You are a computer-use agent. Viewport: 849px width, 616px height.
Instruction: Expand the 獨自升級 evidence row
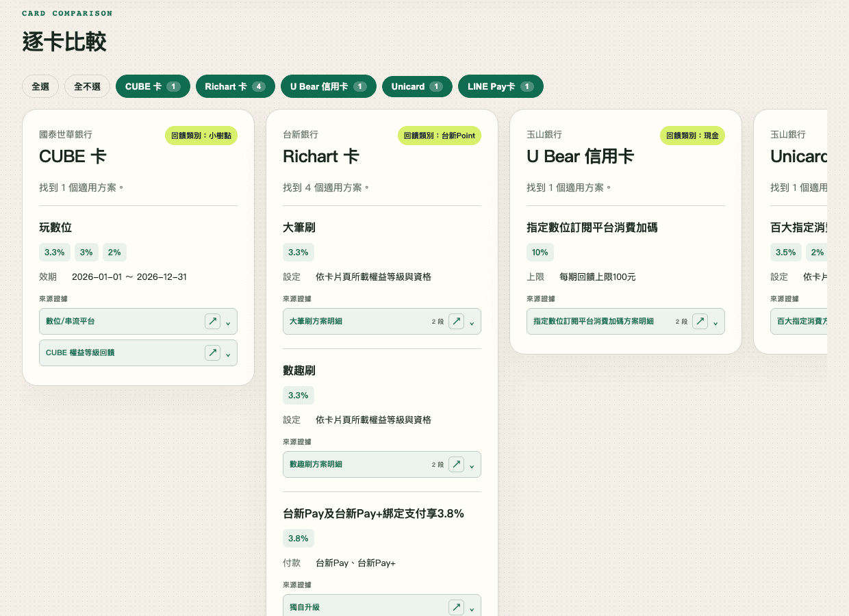point(472,608)
